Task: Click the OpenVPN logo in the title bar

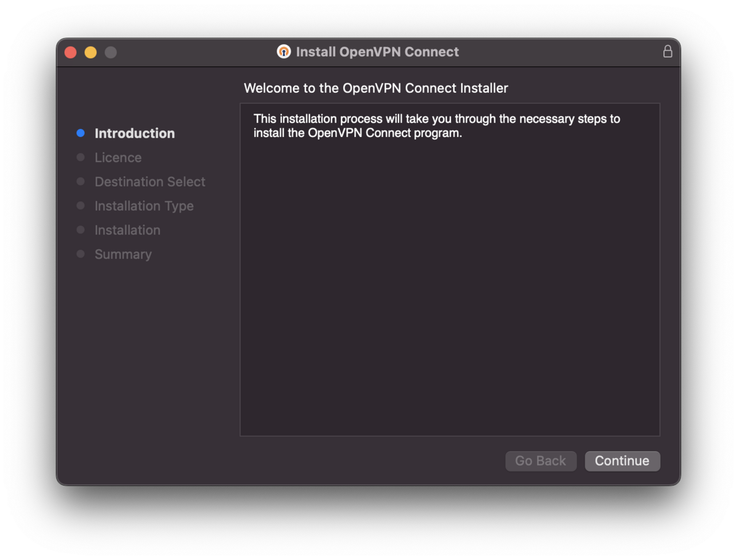Action: [x=283, y=52]
